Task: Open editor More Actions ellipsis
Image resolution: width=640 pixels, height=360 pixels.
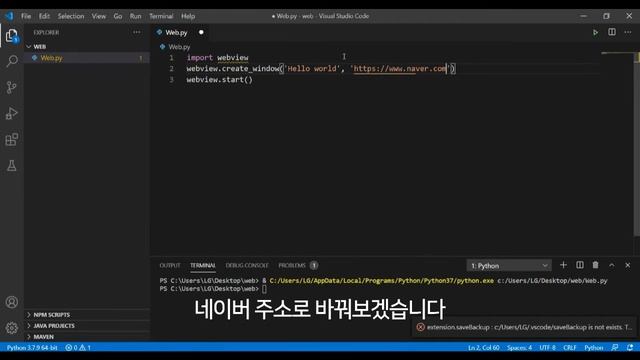Action: 628,32
